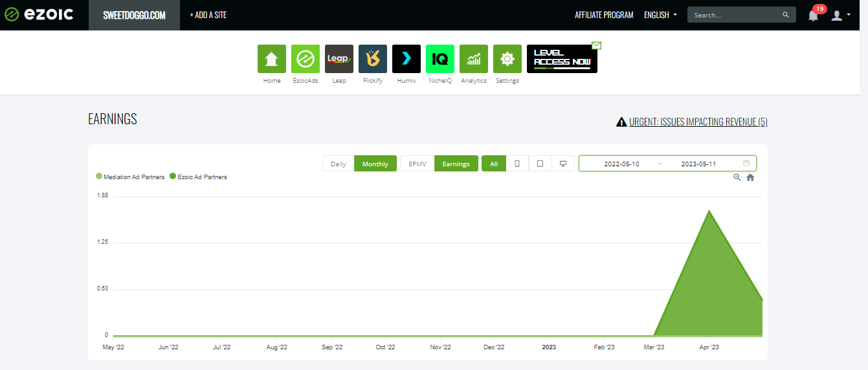
Task: Reset chart zoom with home icon
Action: coord(750,177)
